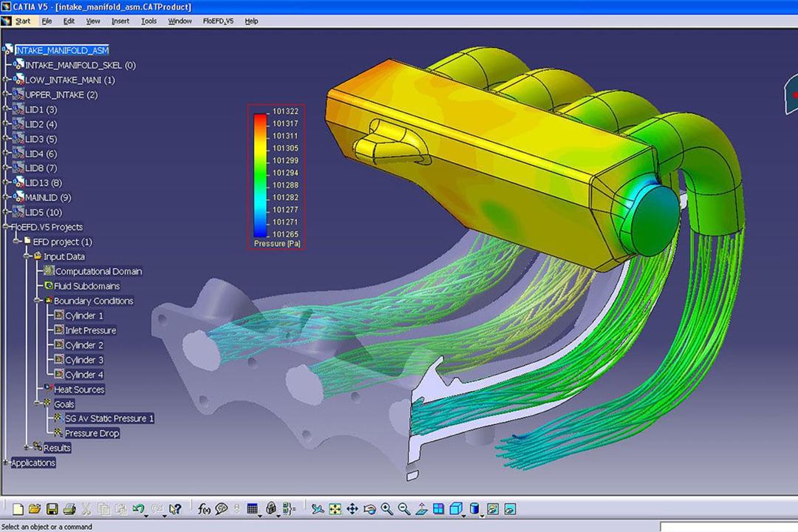The image size is (798, 532).
Task: Click the Fluid Subdomains tree icon
Action: point(49,286)
